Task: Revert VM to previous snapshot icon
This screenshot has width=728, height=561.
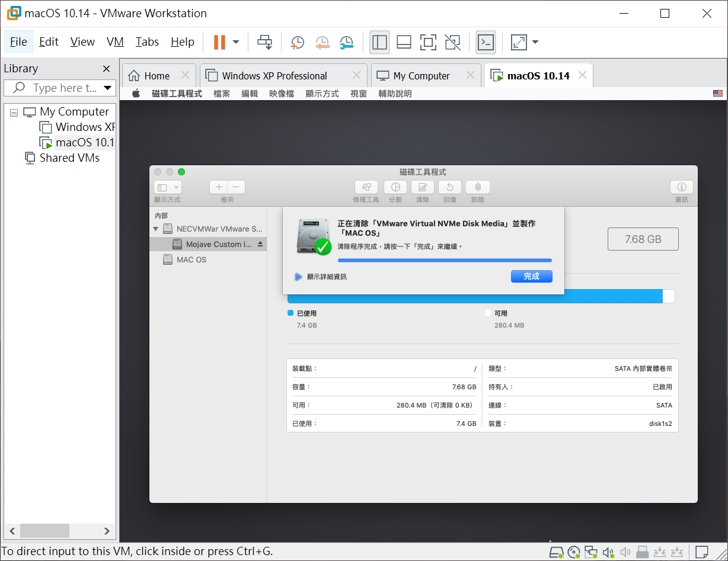Action: 322,42
